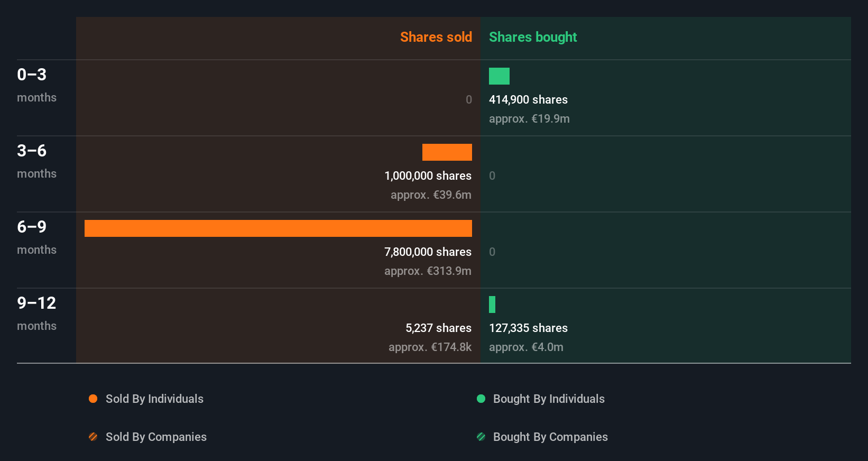Select the Bought By Companies legend label

click(550, 437)
